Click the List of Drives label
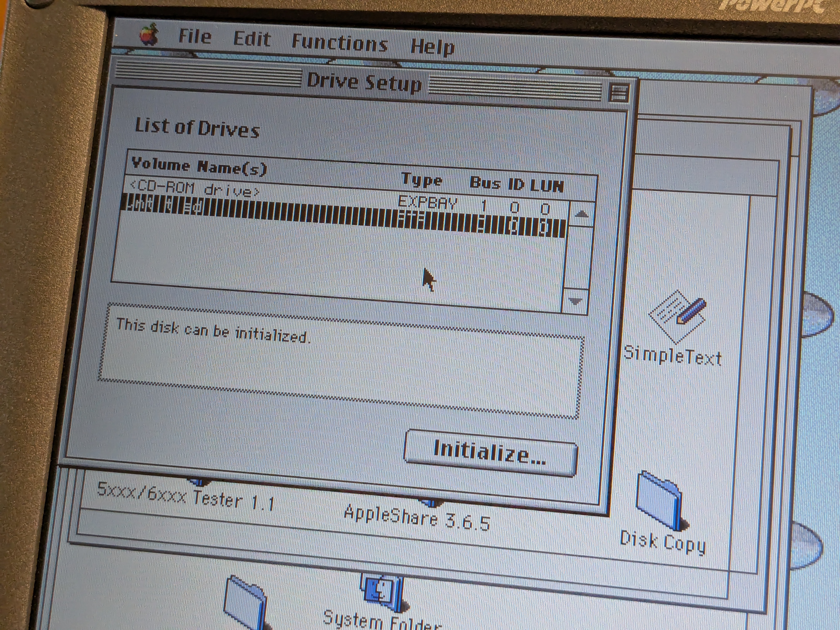This screenshot has height=630, width=840. click(x=197, y=127)
